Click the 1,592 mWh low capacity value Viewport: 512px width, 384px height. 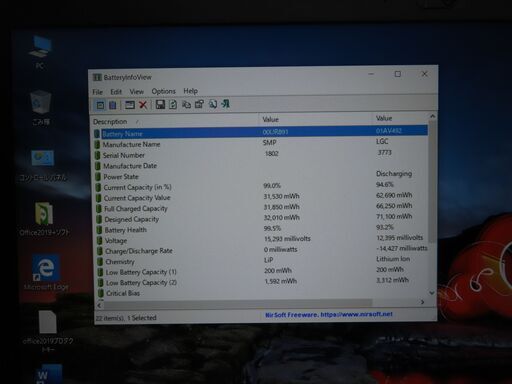coord(281,281)
